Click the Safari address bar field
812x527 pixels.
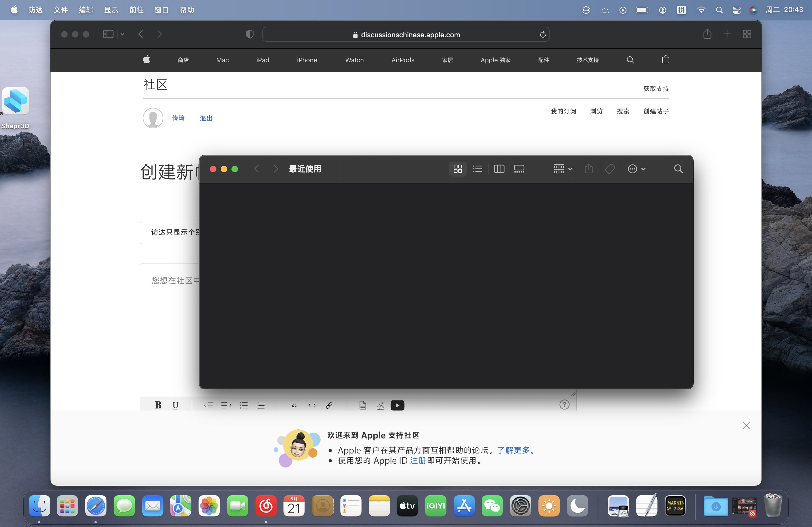[406, 34]
